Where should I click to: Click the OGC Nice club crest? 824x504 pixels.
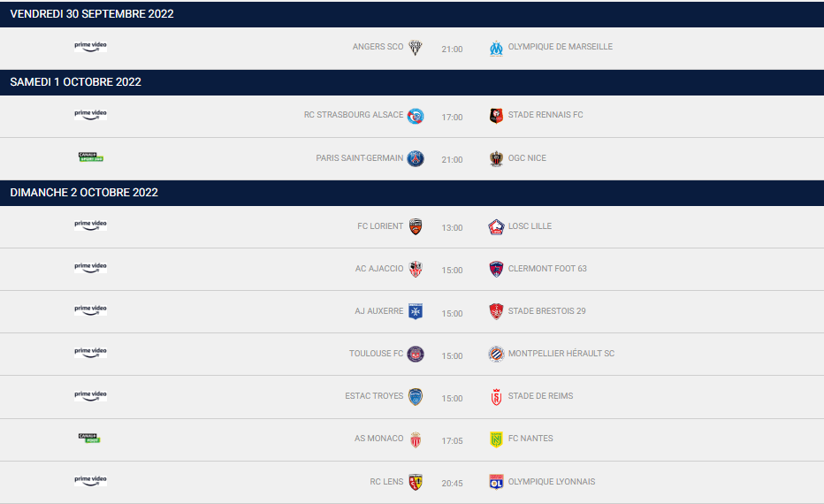(x=496, y=159)
